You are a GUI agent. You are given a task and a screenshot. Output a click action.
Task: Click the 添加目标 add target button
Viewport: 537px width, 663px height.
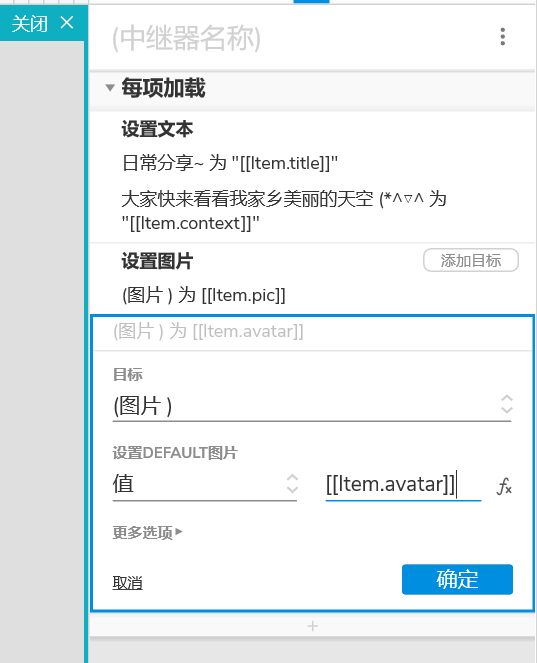click(x=471, y=260)
